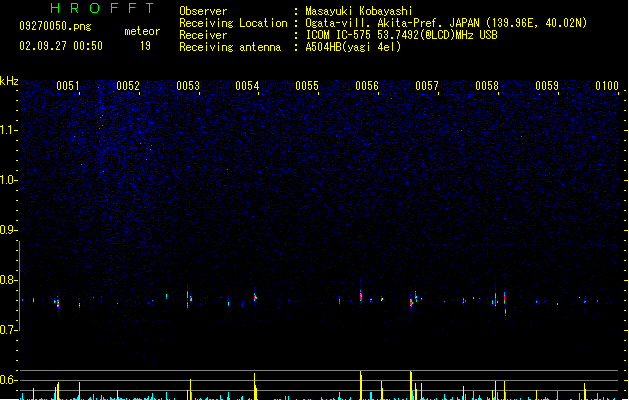Select the file name 09270050.png
The image size is (629, 400).
tap(55, 26)
